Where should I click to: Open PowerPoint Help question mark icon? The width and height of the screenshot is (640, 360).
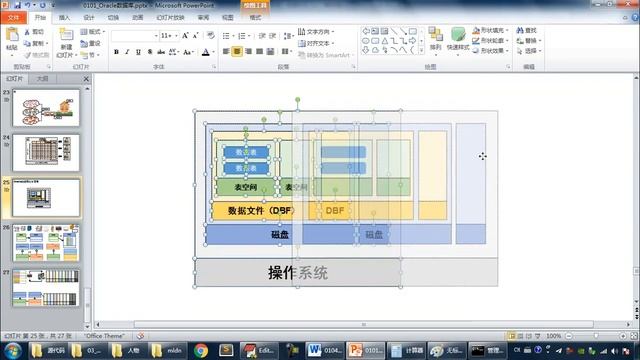point(635,18)
